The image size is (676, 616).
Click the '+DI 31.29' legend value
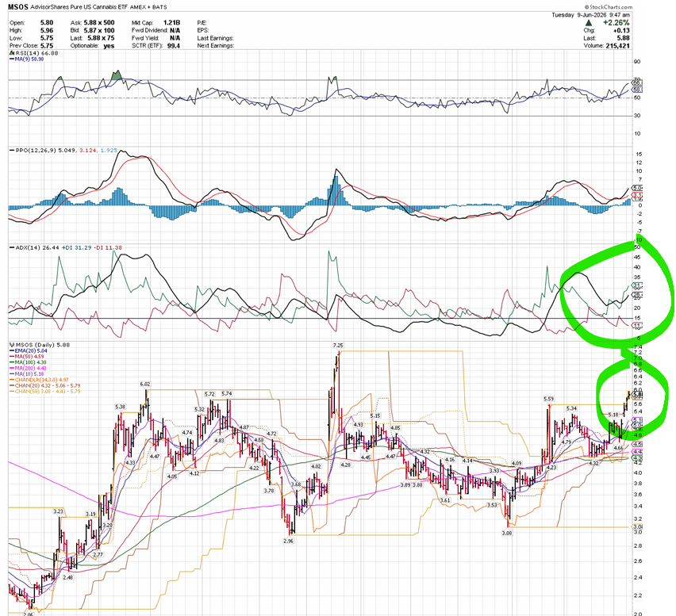76,247
